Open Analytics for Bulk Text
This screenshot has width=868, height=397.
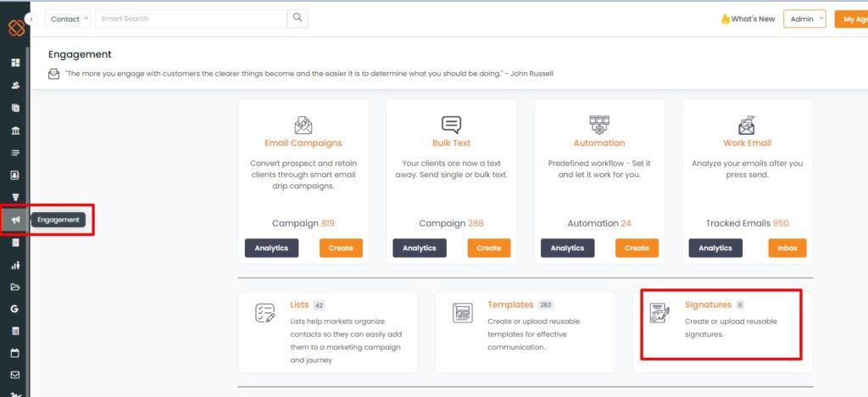point(419,248)
